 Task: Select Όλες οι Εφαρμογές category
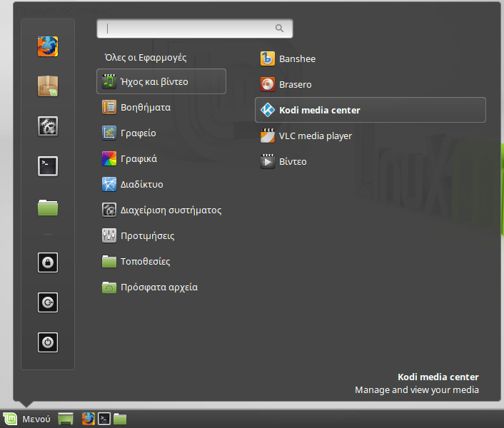click(x=146, y=58)
